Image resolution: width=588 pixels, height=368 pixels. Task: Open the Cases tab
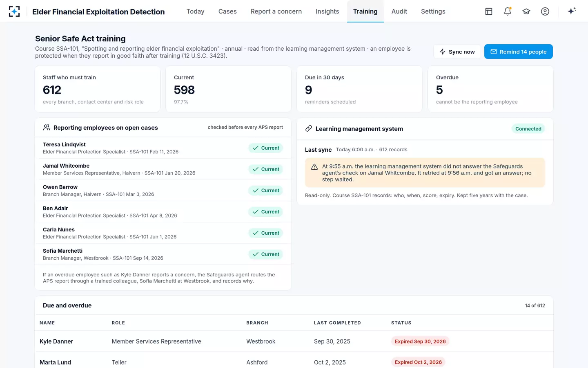(227, 11)
